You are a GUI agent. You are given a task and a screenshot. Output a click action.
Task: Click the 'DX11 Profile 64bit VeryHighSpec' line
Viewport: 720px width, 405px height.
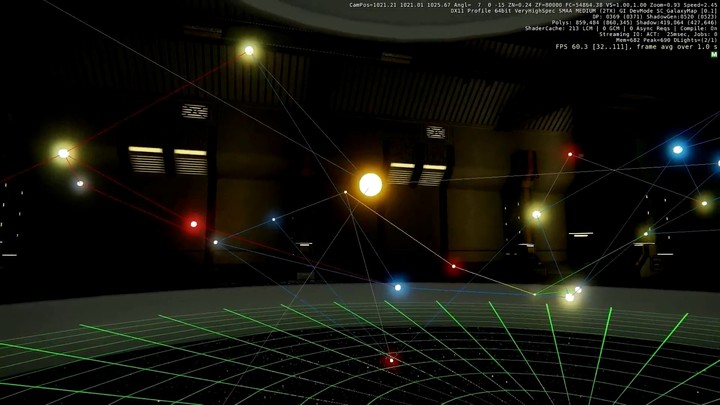[583, 11]
